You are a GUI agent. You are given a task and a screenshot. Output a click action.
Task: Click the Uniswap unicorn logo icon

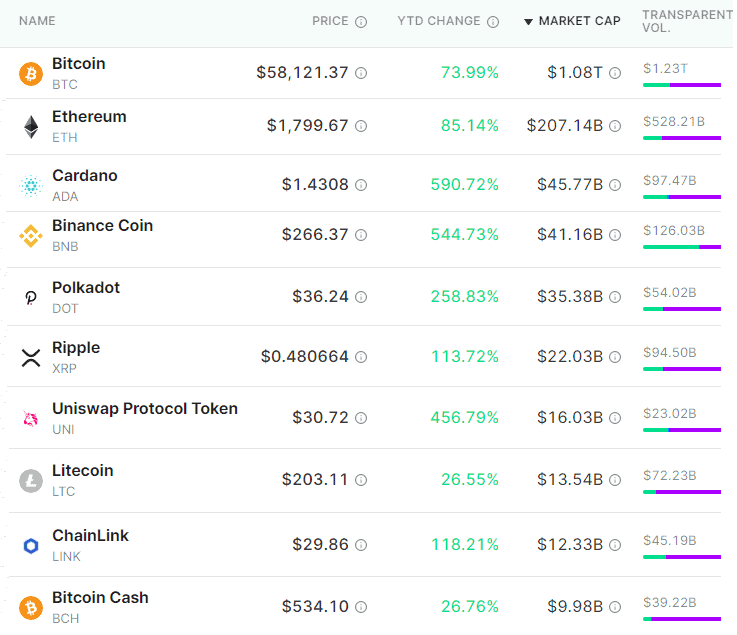click(x=31, y=418)
